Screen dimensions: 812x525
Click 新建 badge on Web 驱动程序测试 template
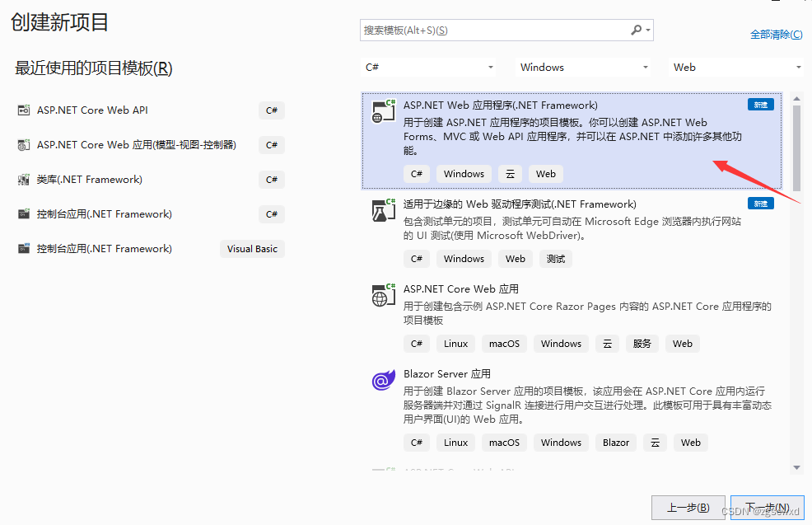point(761,204)
